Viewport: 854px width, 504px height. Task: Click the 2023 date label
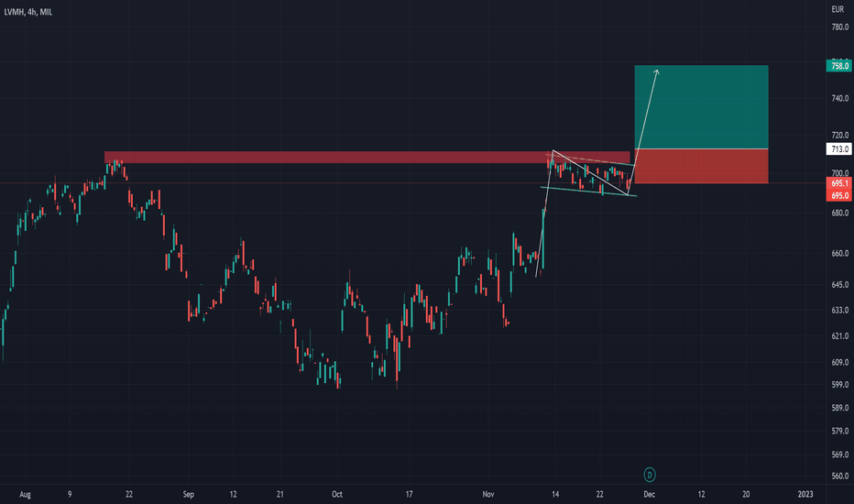tap(805, 495)
